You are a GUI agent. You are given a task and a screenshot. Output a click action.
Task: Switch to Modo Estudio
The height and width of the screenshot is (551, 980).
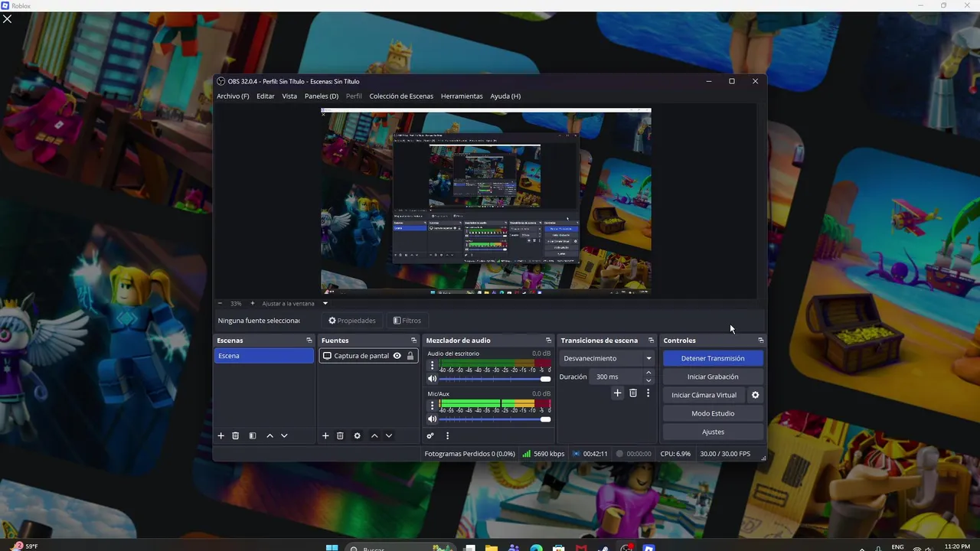713,413
